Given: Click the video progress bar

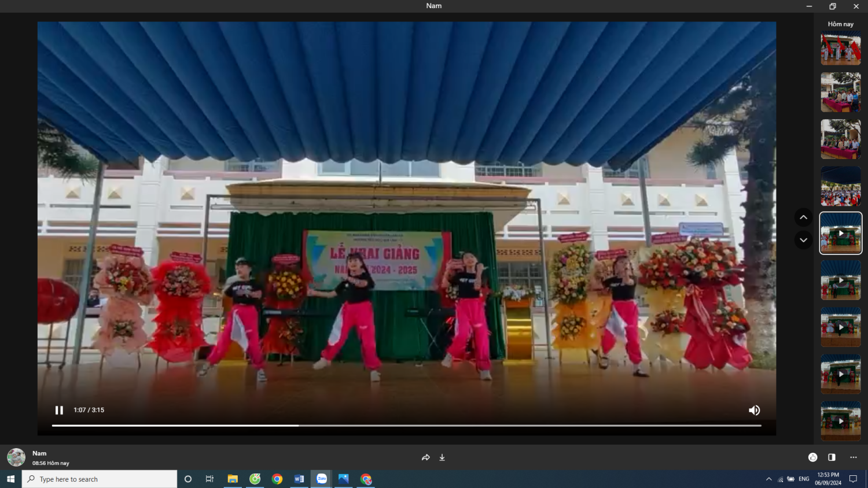Looking at the screenshot, I should (x=406, y=426).
